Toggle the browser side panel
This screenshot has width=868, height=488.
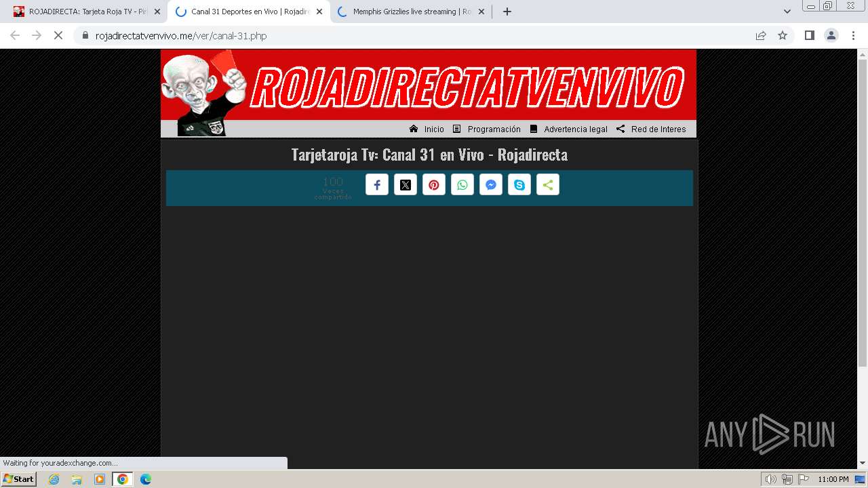pos(809,35)
